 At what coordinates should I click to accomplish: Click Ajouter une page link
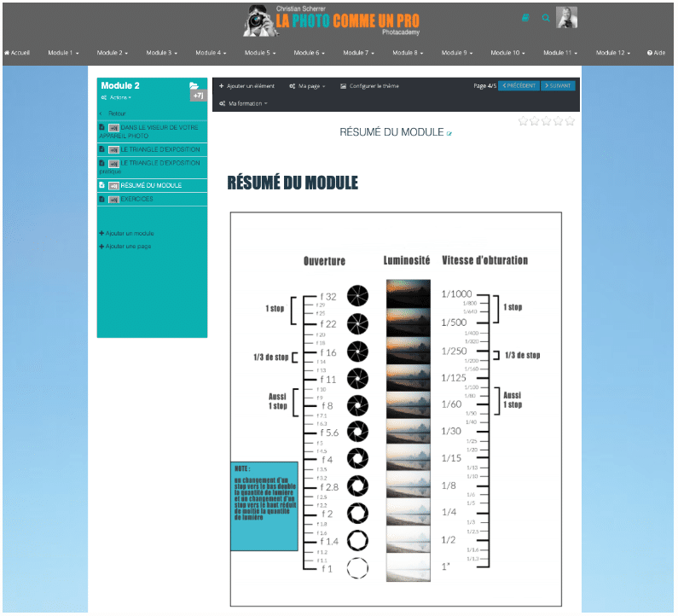[x=125, y=246]
